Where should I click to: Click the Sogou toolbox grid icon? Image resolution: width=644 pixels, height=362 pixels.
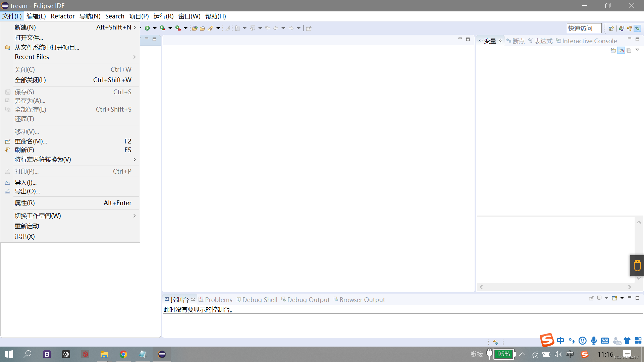click(638, 341)
